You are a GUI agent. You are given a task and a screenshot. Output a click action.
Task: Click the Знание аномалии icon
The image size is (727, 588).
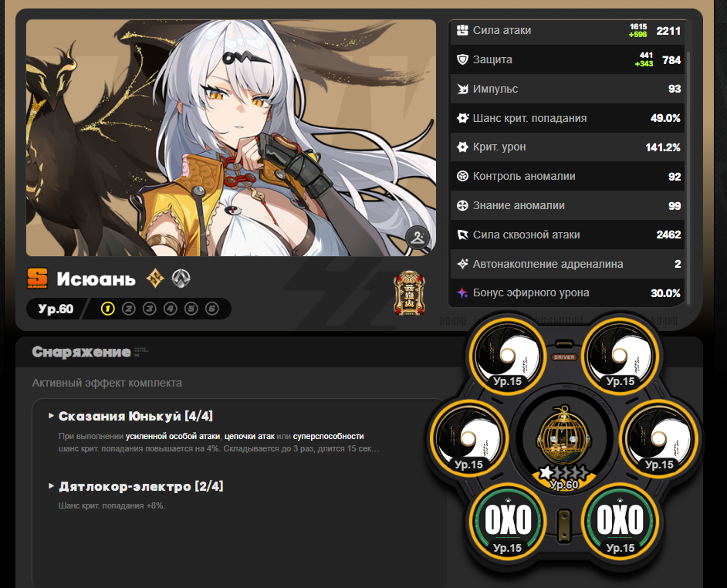[462, 205]
